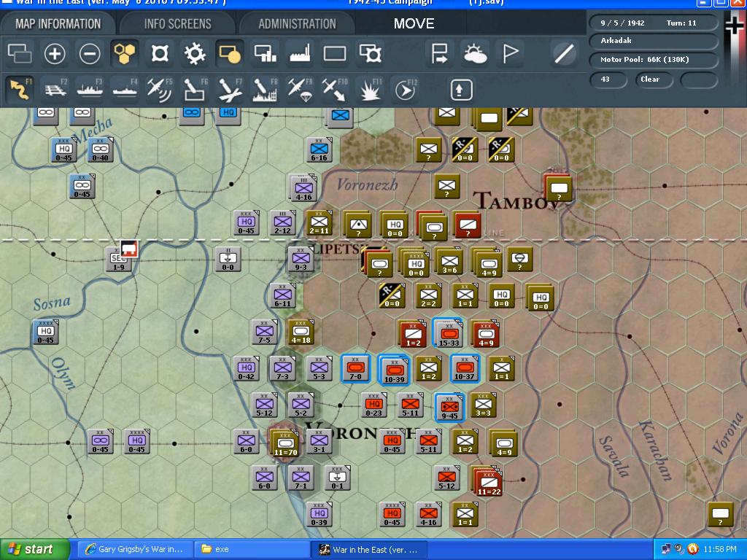Screen dimensions: 747x560
Task: Select the 9-3 unit at Lipetsk
Action: coord(301,260)
